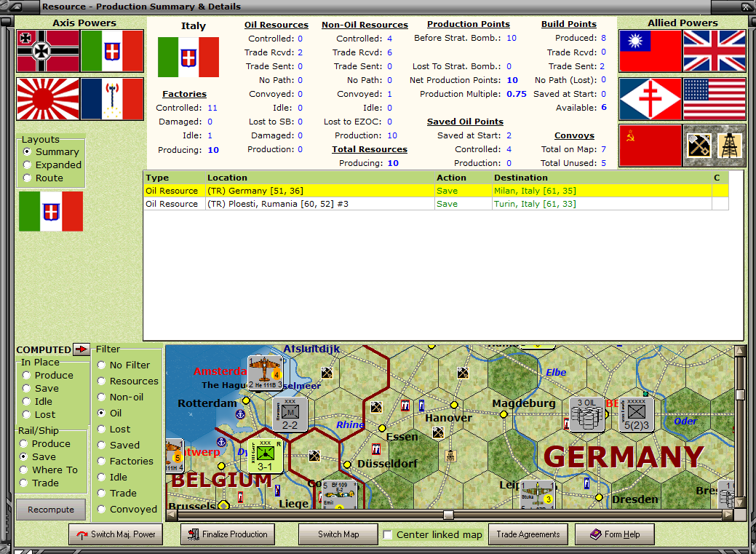Choose Rail/Ship Trade option

click(x=39, y=483)
